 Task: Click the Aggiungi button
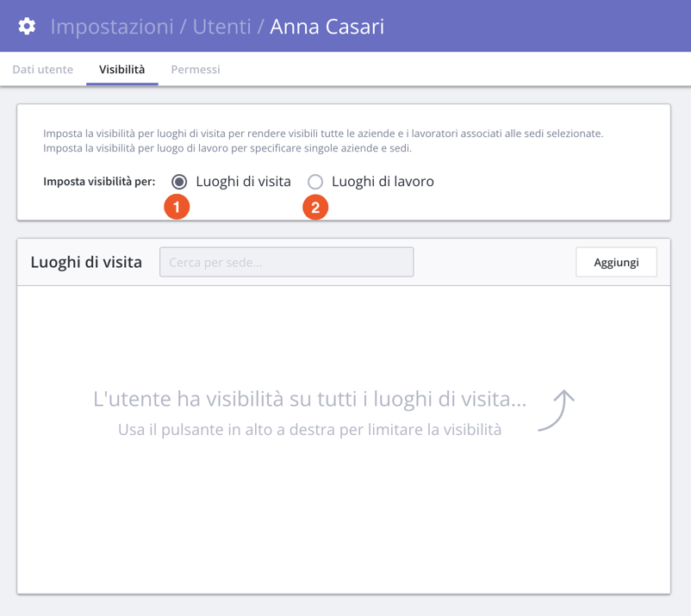click(x=616, y=262)
